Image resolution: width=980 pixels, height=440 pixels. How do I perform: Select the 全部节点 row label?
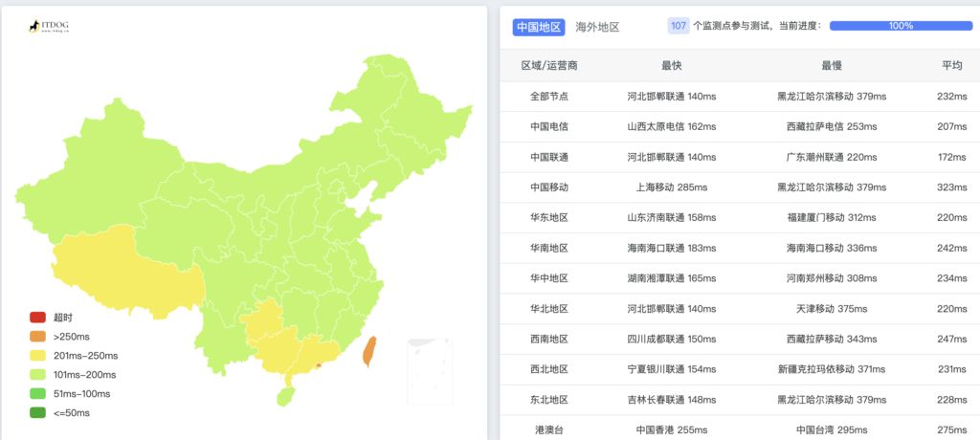[549, 97]
